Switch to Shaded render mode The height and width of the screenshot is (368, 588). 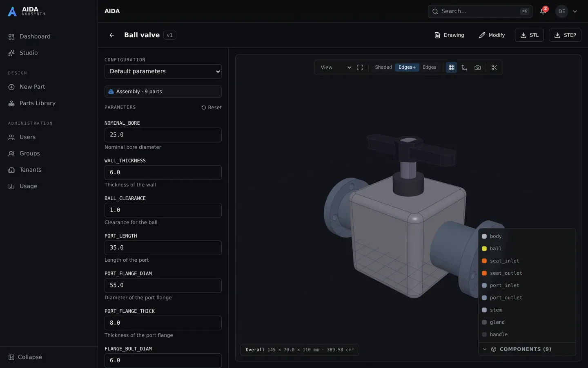tap(383, 67)
